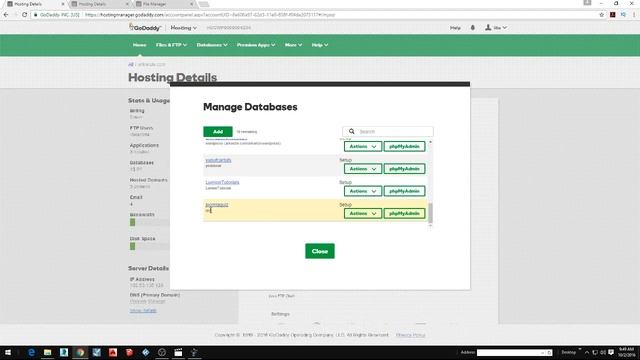Expand the Hosting dropdown in the header

(x=184, y=28)
